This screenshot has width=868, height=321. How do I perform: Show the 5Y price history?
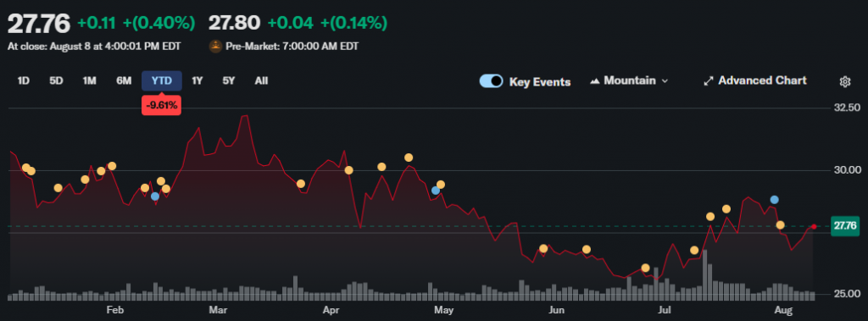coord(229,80)
